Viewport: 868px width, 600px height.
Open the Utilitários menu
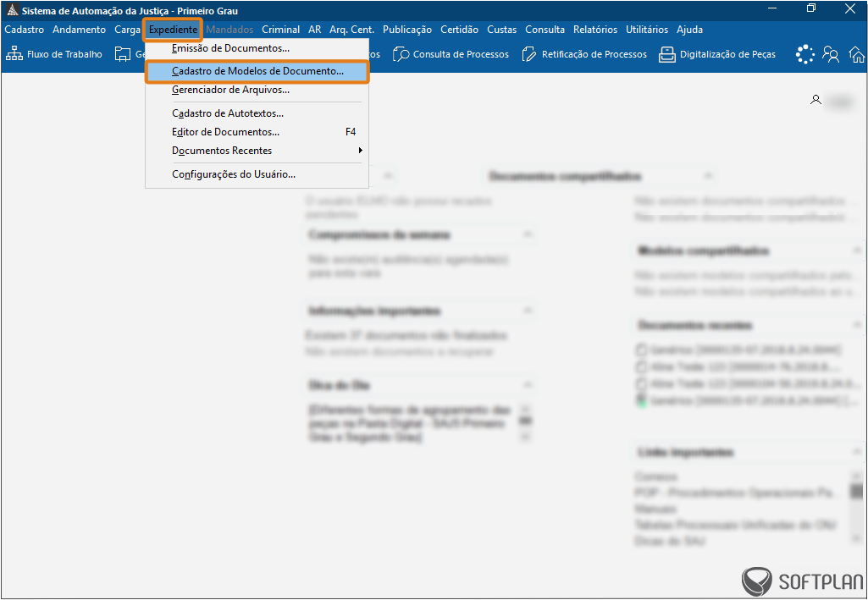(647, 30)
